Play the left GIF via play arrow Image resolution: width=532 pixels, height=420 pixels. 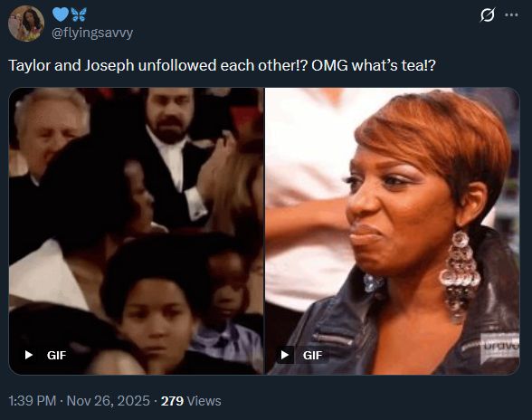29,355
